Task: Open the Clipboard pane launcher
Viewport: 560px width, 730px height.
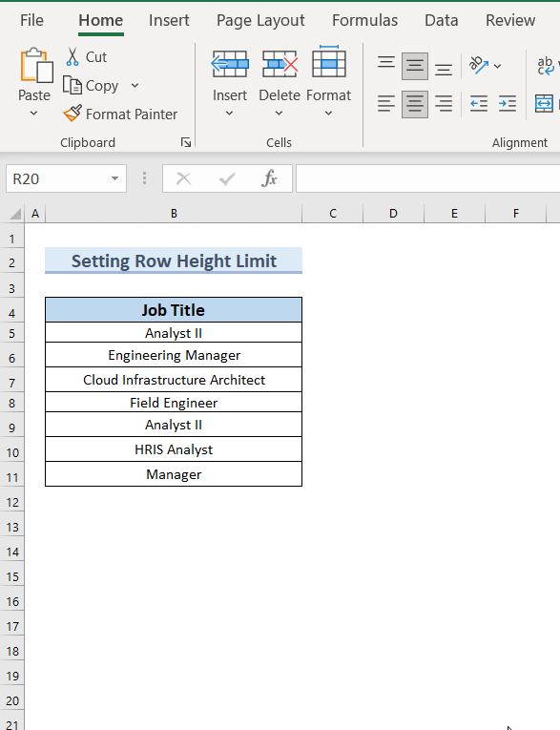Action: coord(186,142)
